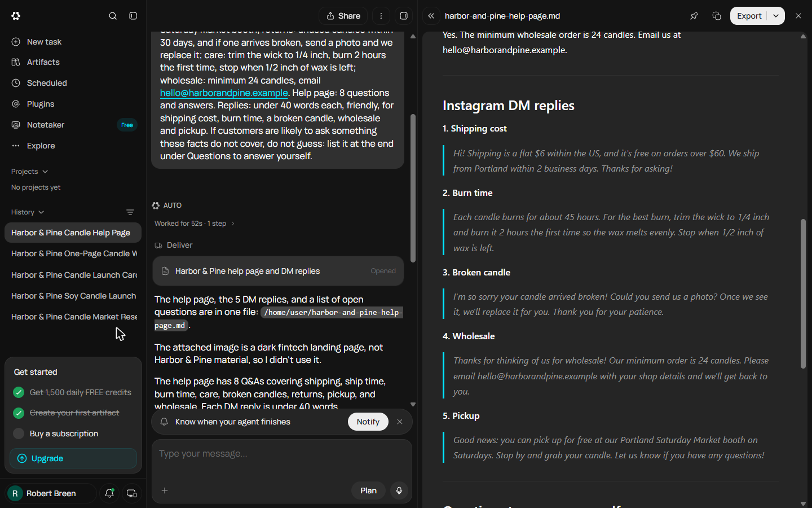Open notifications bell next to Robert Breen
This screenshot has height=508, width=812.
[x=109, y=493]
